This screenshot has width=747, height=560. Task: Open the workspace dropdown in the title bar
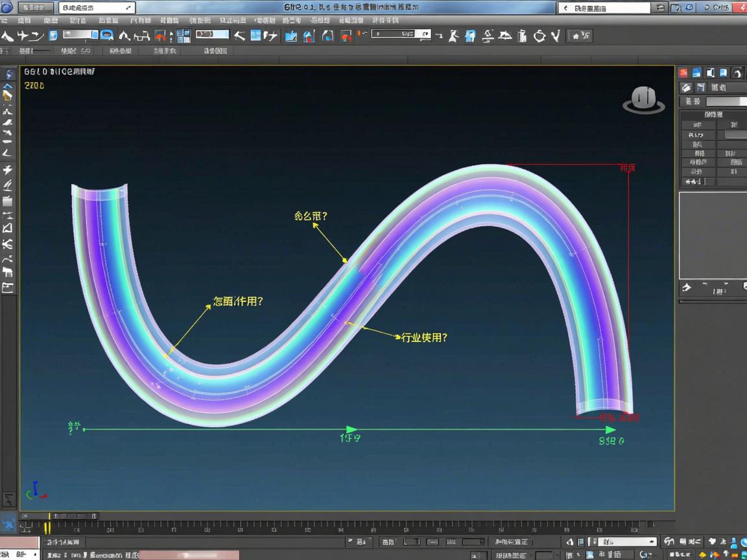tap(97, 8)
